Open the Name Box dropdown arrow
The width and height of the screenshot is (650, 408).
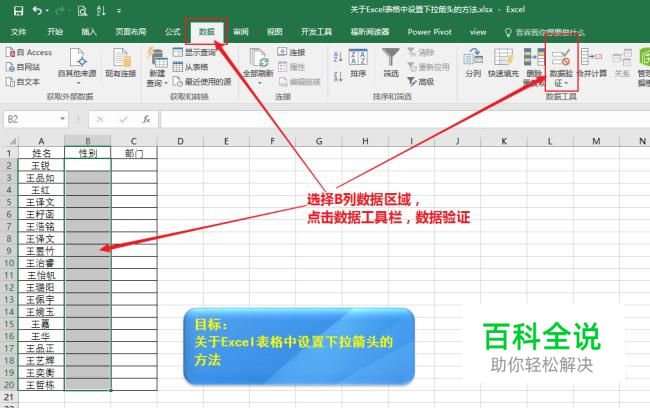coord(62,119)
